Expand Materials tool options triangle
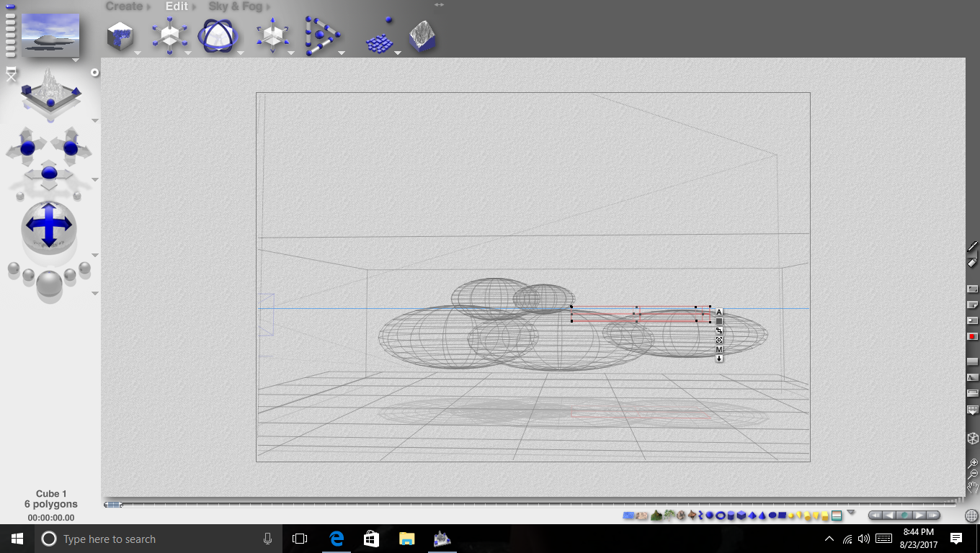The height and width of the screenshot is (553, 980). pos(137,53)
